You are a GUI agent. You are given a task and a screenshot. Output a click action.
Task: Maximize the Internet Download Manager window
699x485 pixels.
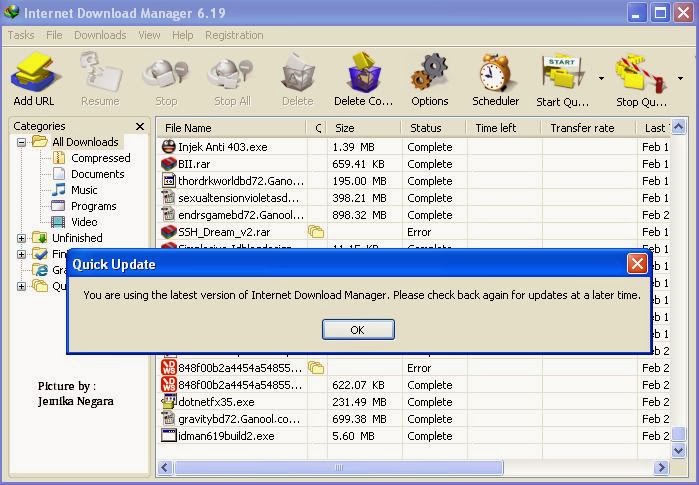coord(660,12)
